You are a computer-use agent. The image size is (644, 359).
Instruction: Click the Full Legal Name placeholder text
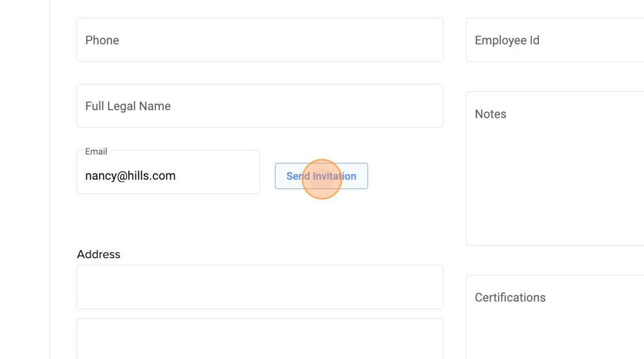click(x=128, y=106)
